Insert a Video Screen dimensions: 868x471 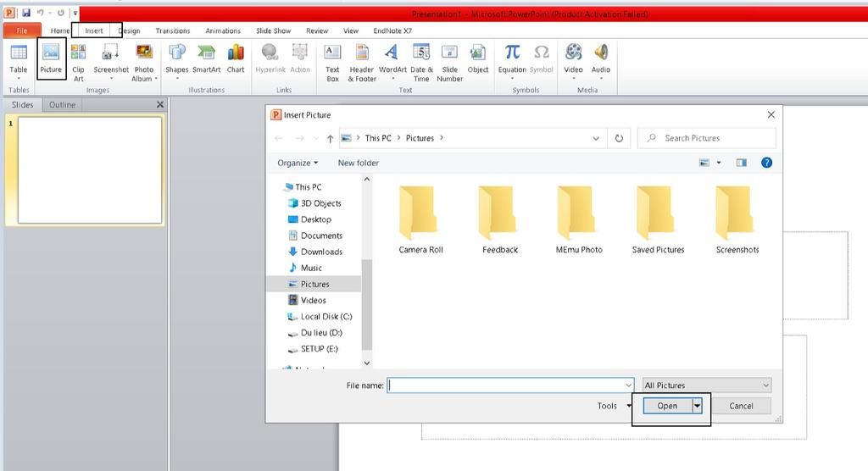pyautogui.click(x=573, y=61)
